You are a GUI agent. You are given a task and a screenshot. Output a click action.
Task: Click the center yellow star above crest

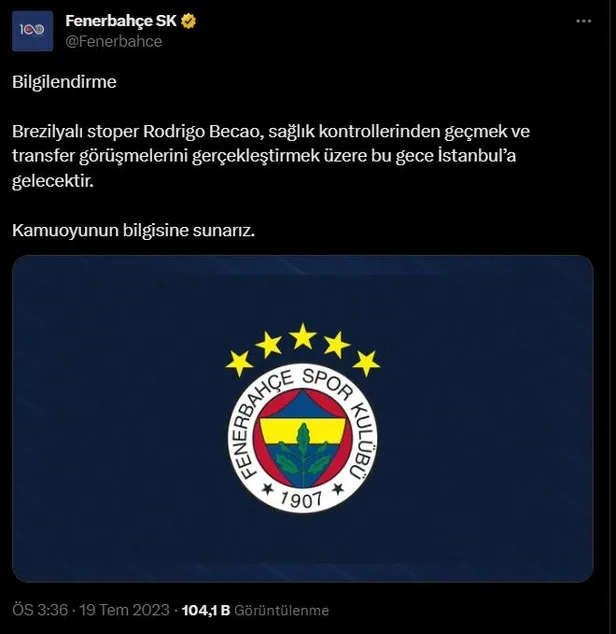(x=303, y=336)
